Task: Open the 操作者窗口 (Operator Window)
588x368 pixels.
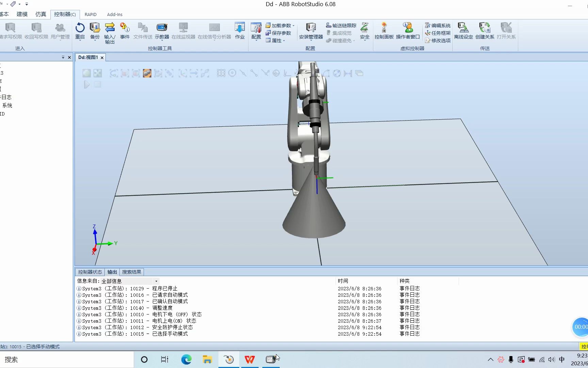Action: pyautogui.click(x=408, y=31)
